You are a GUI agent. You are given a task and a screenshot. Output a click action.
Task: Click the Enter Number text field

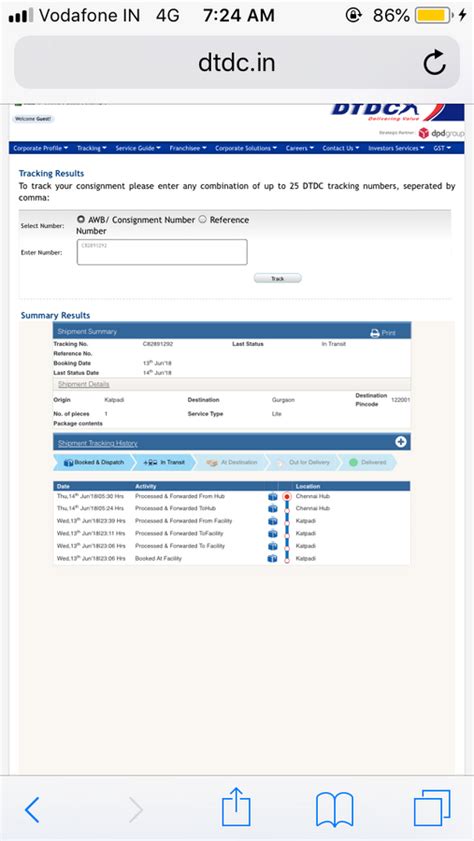click(162, 252)
